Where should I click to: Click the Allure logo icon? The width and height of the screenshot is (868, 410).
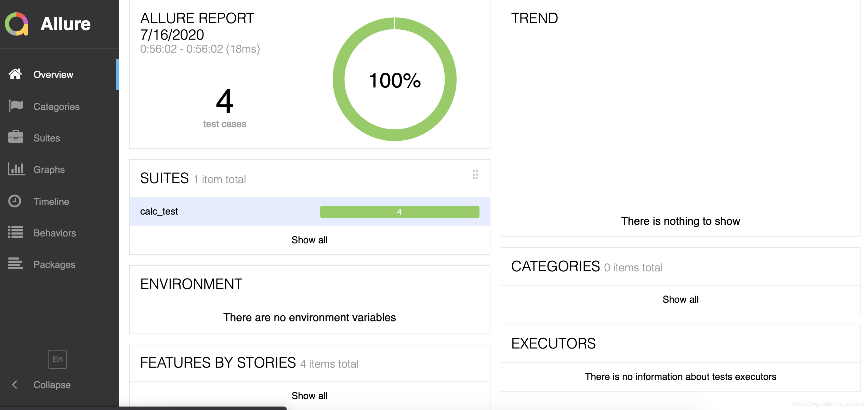[16, 24]
